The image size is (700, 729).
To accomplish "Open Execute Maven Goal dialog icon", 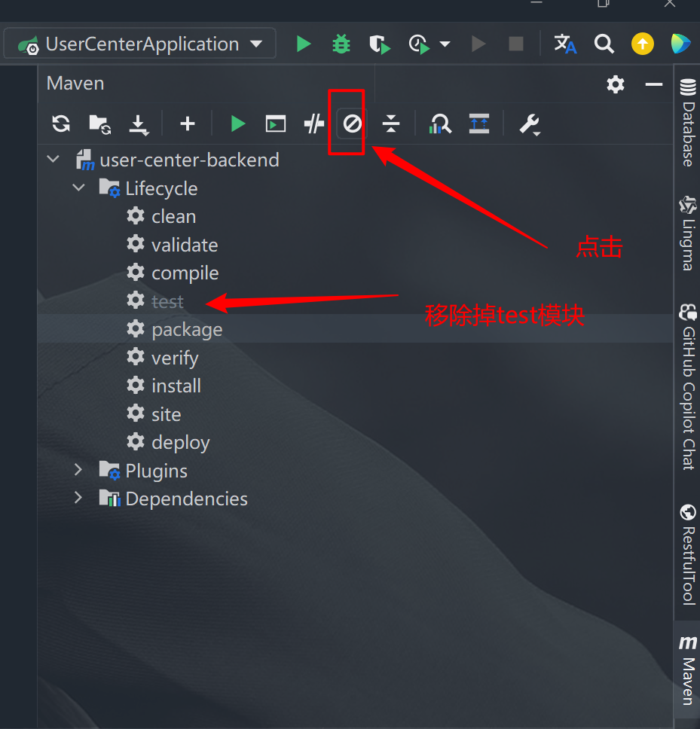I will tap(276, 124).
